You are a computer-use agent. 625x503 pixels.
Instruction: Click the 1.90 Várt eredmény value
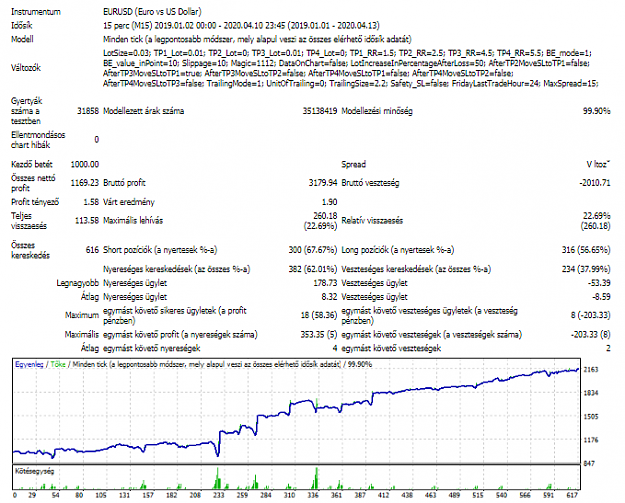tap(329, 202)
